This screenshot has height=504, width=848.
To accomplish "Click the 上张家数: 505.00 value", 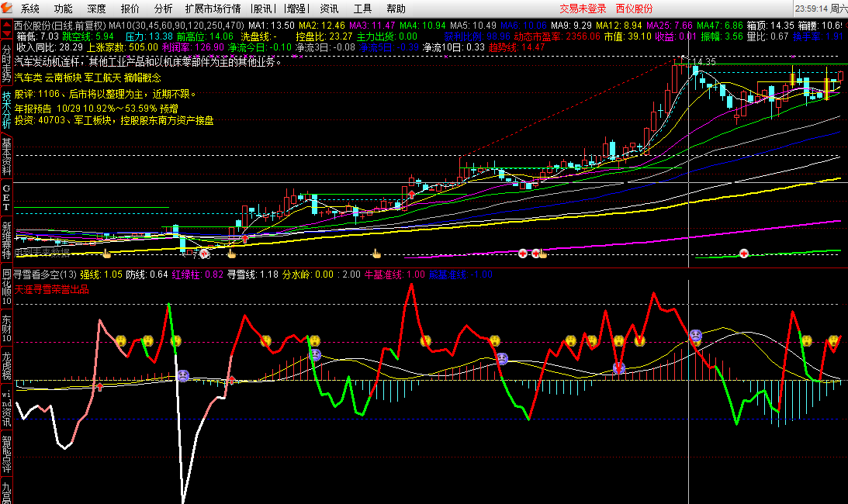I will click(x=123, y=47).
